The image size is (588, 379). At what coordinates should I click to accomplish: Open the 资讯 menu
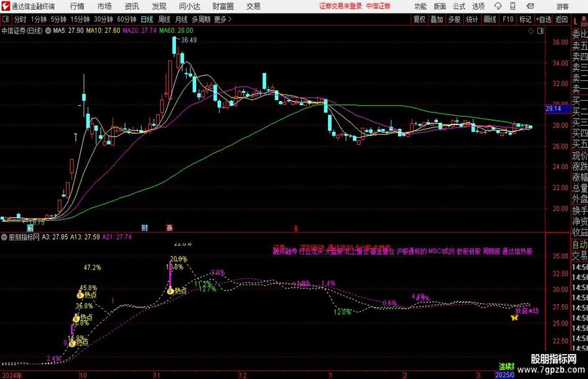(x=132, y=6)
